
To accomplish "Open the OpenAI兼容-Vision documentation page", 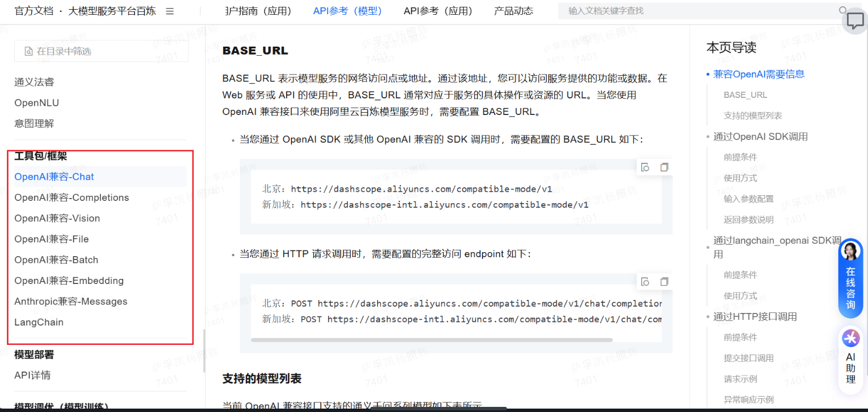I will pyautogui.click(x=57, y=218).
